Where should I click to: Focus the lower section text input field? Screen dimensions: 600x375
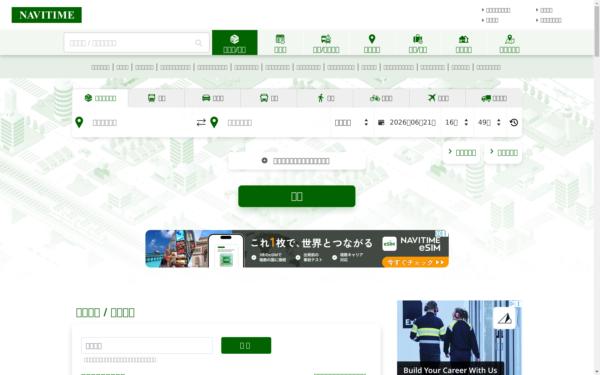(x=147, y=346)
